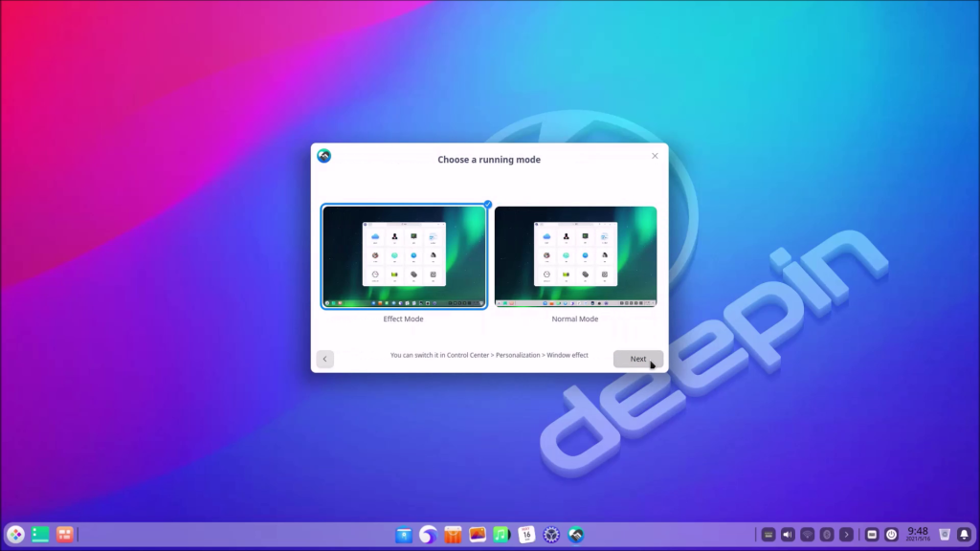Click the File Manager dock icon
Image resolution: width=980 pixels, height=551 pixels.
click(x=404, y=535)
